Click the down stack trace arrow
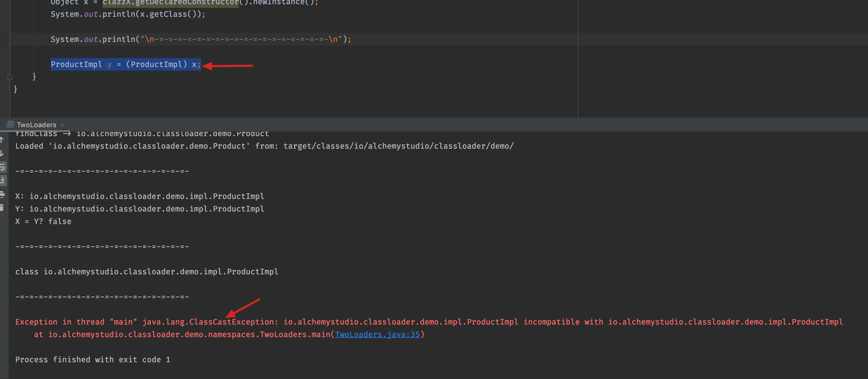The height and width of the screenshot is (379, 868). click(2, 153)
